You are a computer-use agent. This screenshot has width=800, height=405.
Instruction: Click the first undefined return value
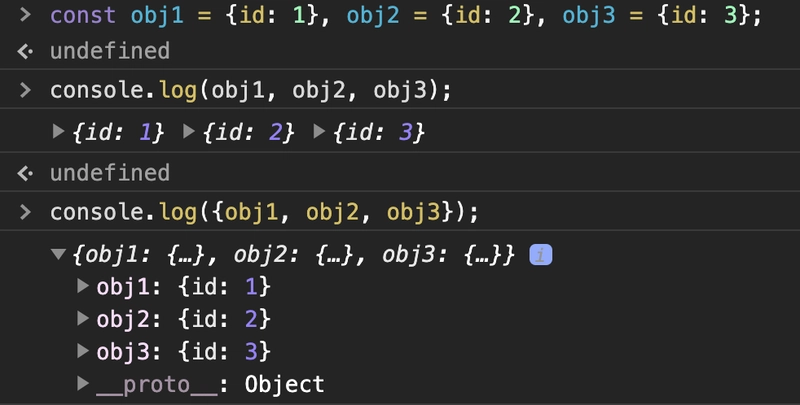110,51
